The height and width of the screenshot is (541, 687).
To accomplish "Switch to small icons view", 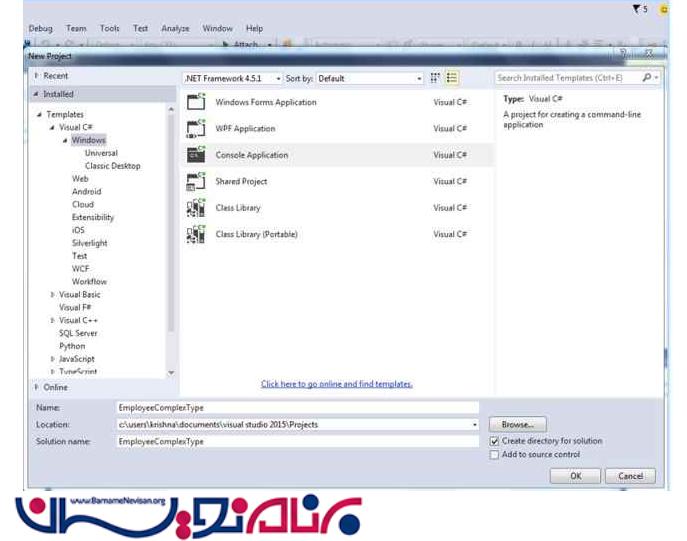I will [436, 78].
